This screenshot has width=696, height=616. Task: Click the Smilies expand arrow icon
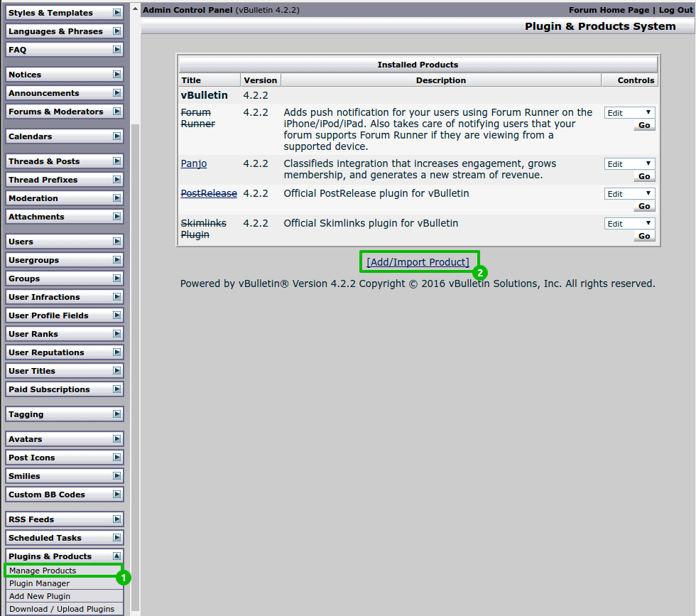tap(116, 475)
